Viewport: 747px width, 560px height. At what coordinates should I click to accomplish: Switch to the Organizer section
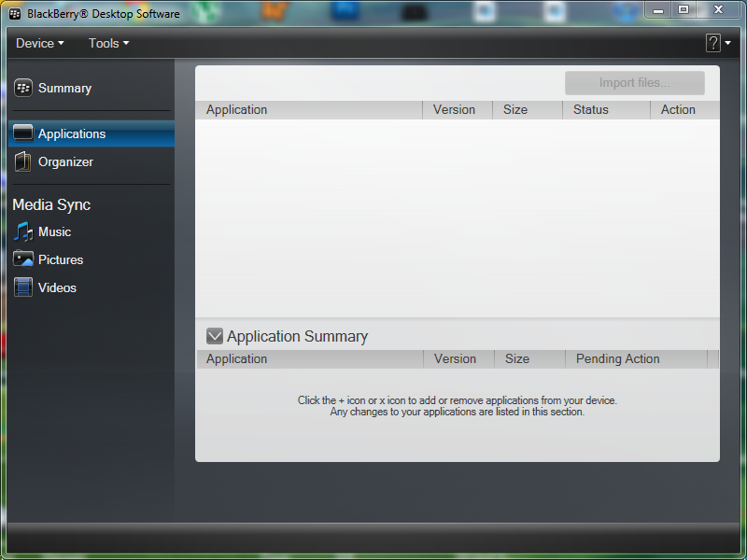65,161
